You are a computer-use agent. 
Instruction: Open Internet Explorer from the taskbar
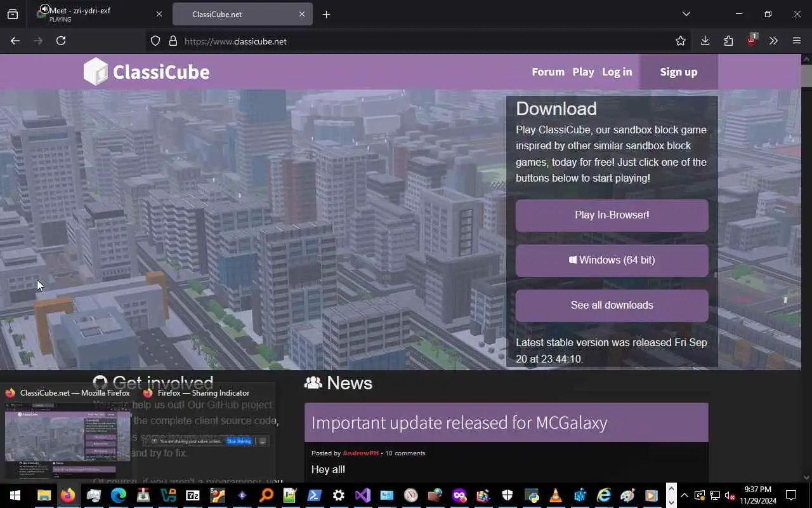click(604, 495)
